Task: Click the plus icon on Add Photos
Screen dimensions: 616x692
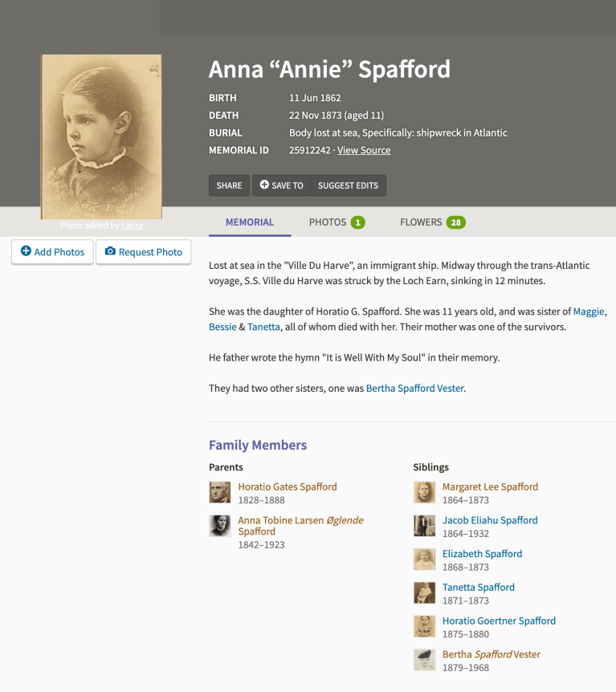Action: point(26,251)
